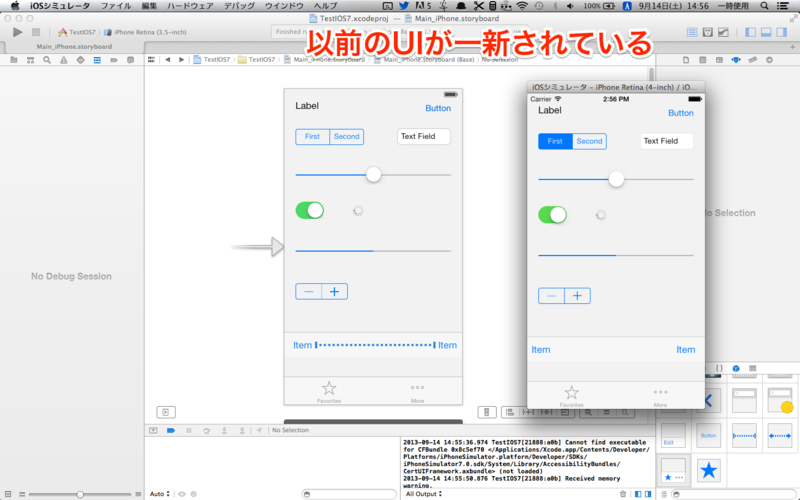This screenshot has height=500, width=800.
Task: Click the Stop button in Xcode toolbar
Action: tap(36, 32)
